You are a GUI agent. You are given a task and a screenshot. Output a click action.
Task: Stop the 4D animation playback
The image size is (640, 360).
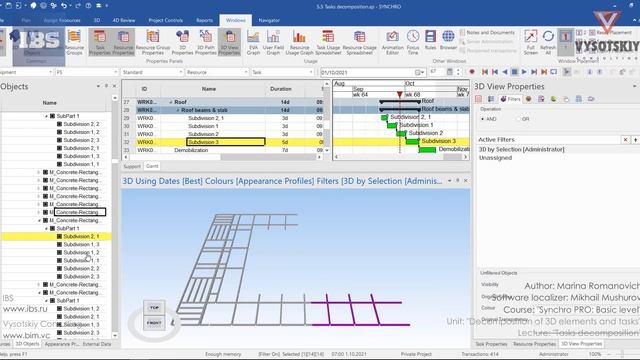(x=514, y=72)
